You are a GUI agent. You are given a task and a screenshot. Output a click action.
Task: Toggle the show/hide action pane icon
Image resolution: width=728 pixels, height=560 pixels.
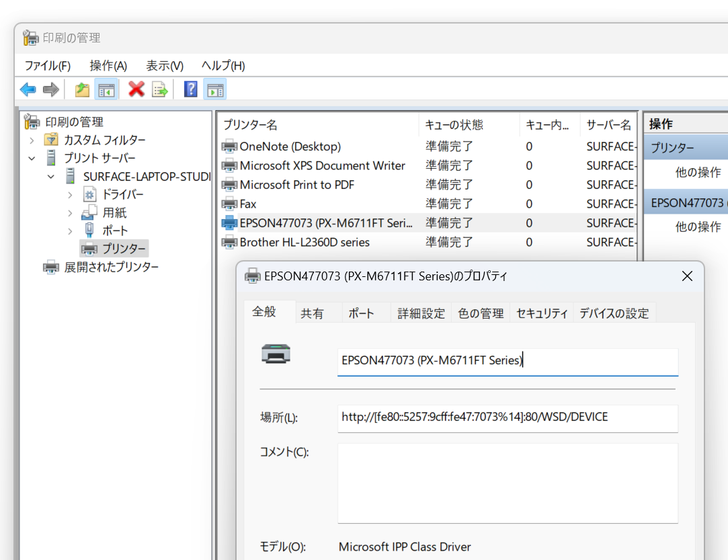coord(214,89)
